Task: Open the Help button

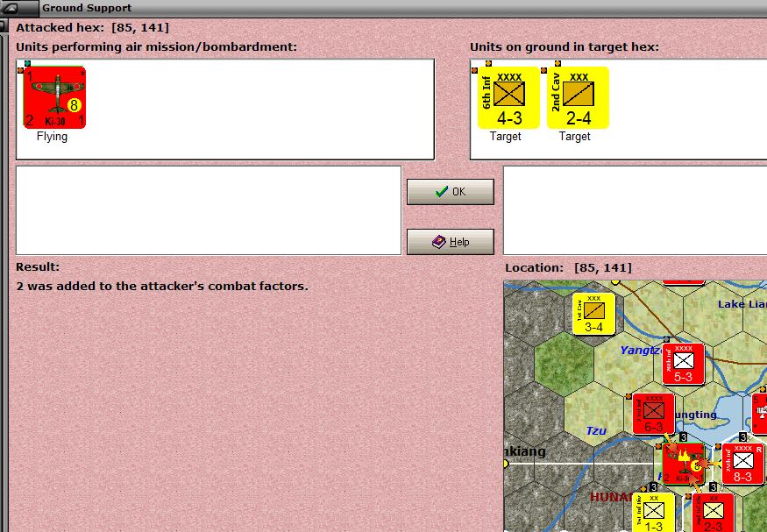Action: pyautogui.click(x=451, y=242)
